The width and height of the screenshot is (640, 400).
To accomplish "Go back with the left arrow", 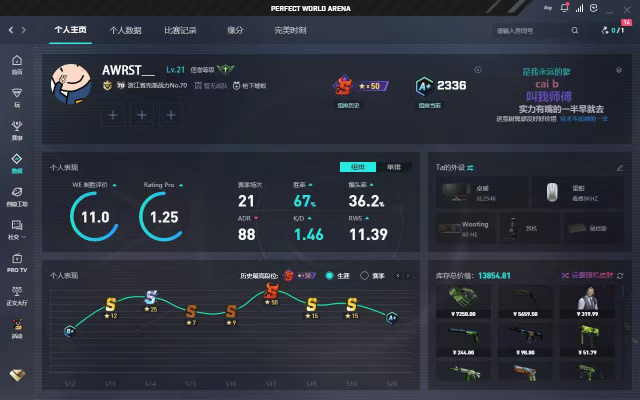I will pyautogui.click(x=11, y=30).
